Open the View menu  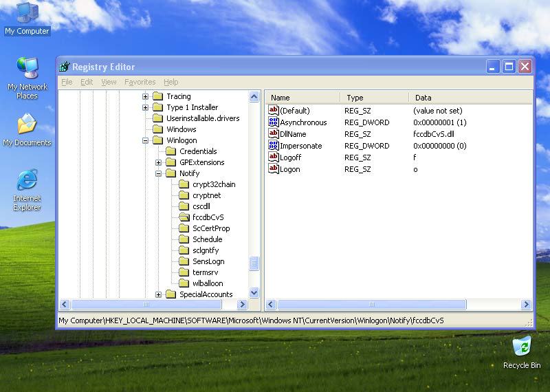(x=109, y=82)
